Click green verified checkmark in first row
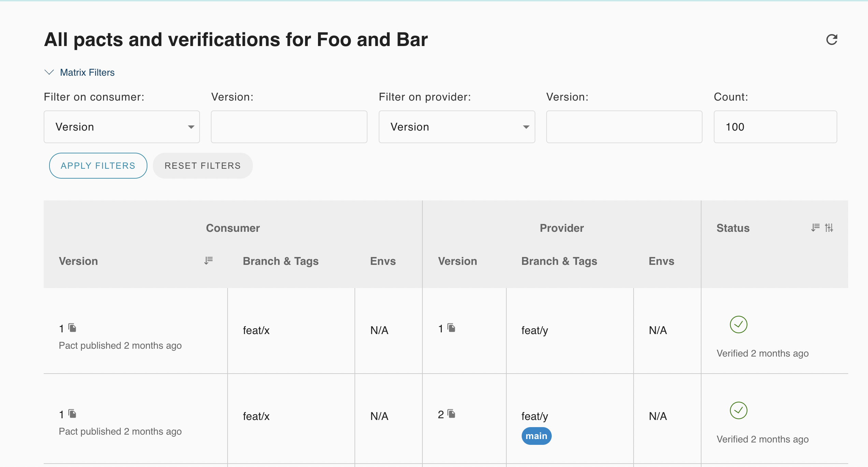 (738, 325)
